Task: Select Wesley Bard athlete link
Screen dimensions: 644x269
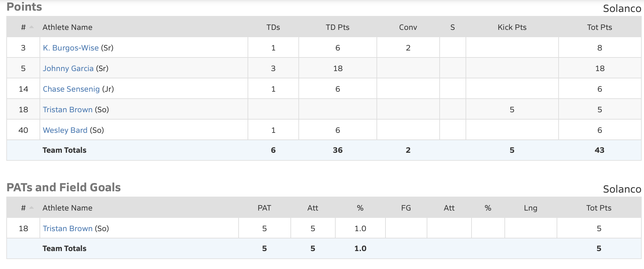Action: (65, 130)
